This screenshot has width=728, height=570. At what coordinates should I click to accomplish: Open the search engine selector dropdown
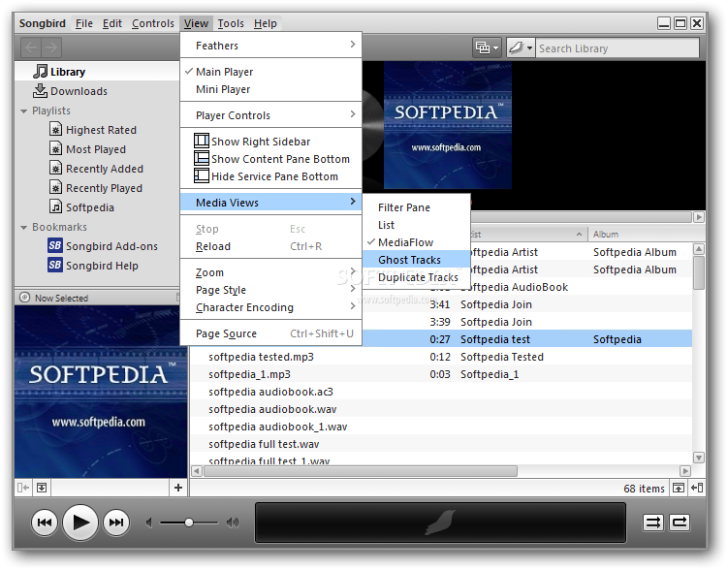pyautogui.click(x=520, y=47)
